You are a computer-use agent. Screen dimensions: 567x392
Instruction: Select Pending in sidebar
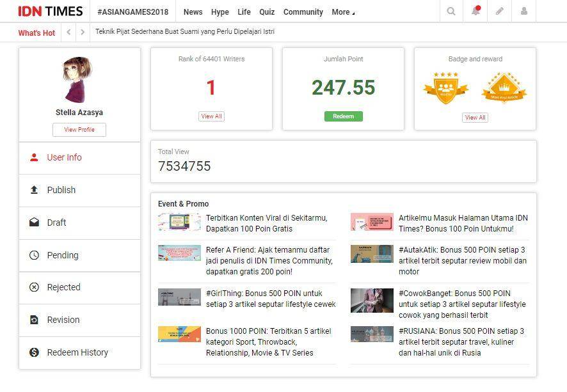point(79,255)
